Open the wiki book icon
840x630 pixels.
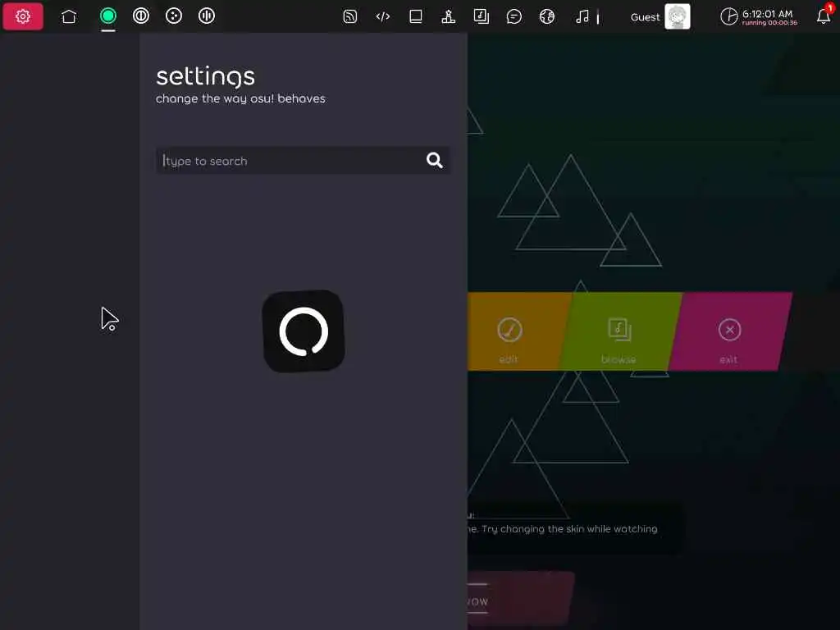pos(416,16)
